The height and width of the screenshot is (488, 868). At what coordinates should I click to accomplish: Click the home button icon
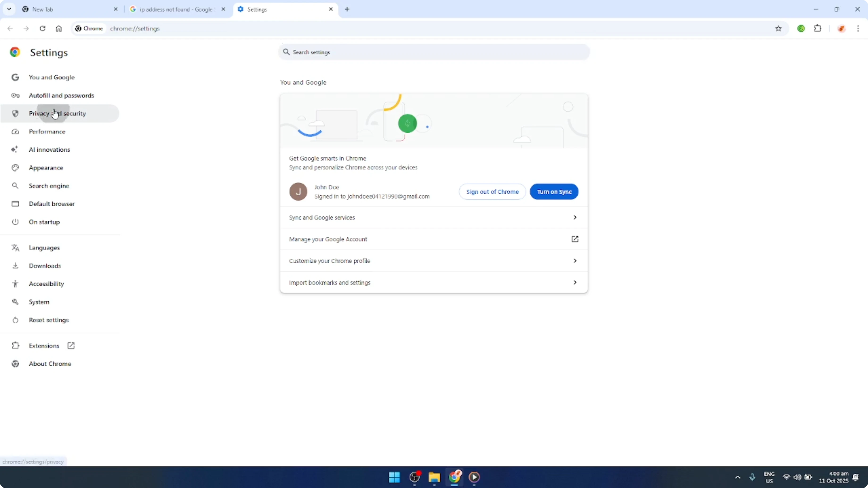[x=59, y=29]
